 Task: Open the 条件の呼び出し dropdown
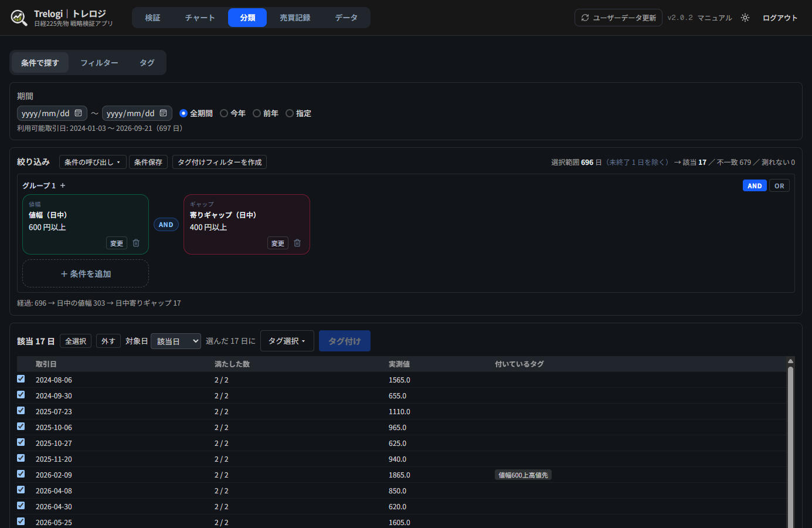point(93,162)
